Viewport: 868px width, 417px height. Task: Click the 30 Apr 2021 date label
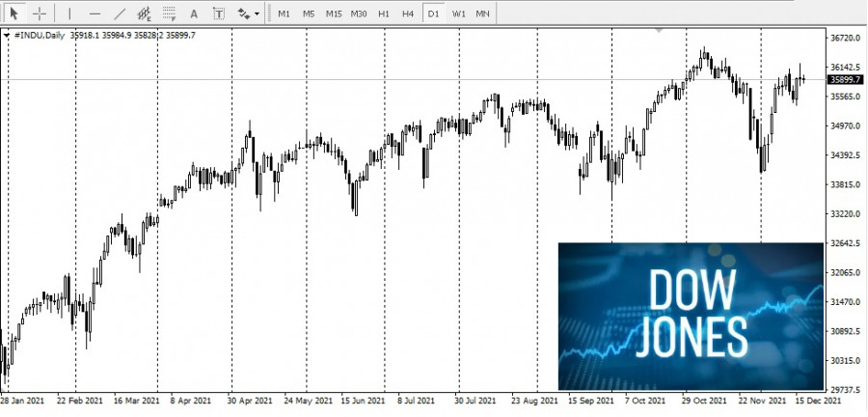250,400
